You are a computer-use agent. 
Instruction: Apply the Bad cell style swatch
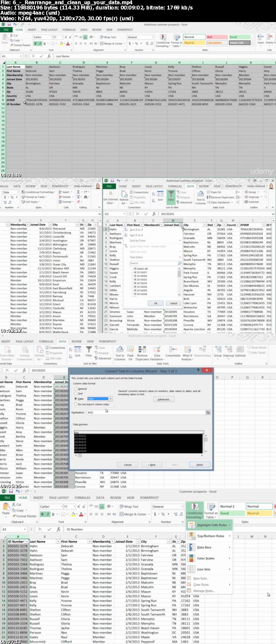point(216,37)
